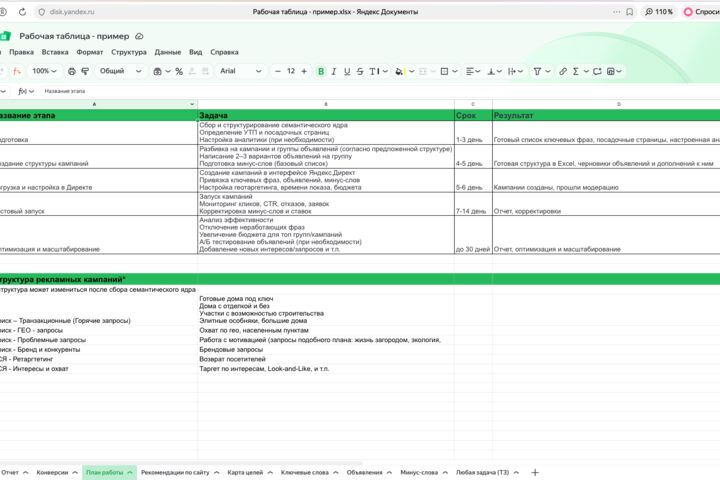Open the Формат menu

[90, 52]
